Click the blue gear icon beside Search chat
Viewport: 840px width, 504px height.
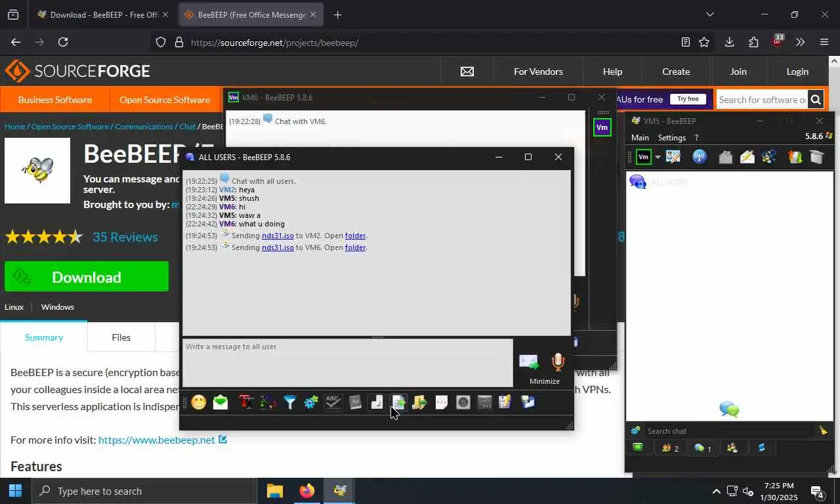point(635,431)
